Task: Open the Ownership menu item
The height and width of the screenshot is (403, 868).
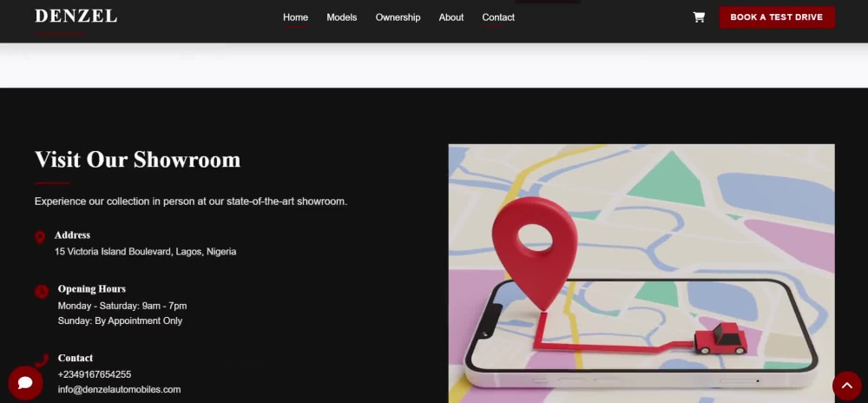Action: 398,17
